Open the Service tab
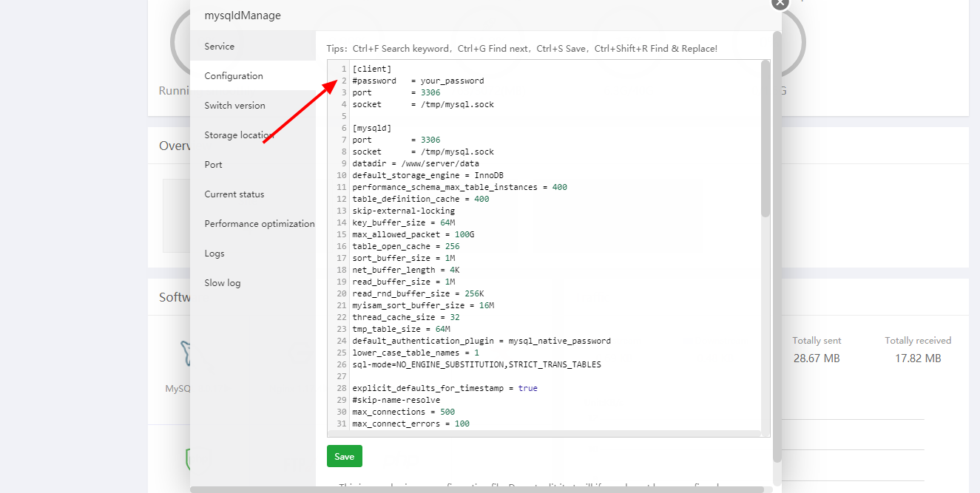 click(x=220, y=47)
